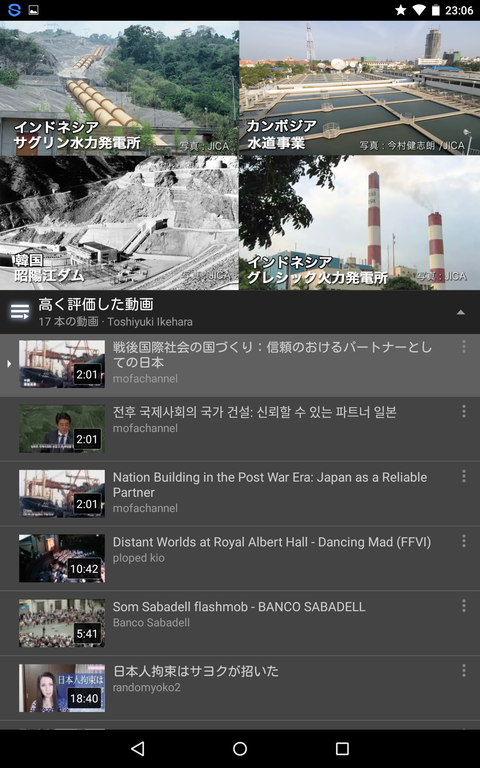Open options for Som Sabadell flashmob video
The height and width of the screenshot is (768, 480).
point(463,606)
